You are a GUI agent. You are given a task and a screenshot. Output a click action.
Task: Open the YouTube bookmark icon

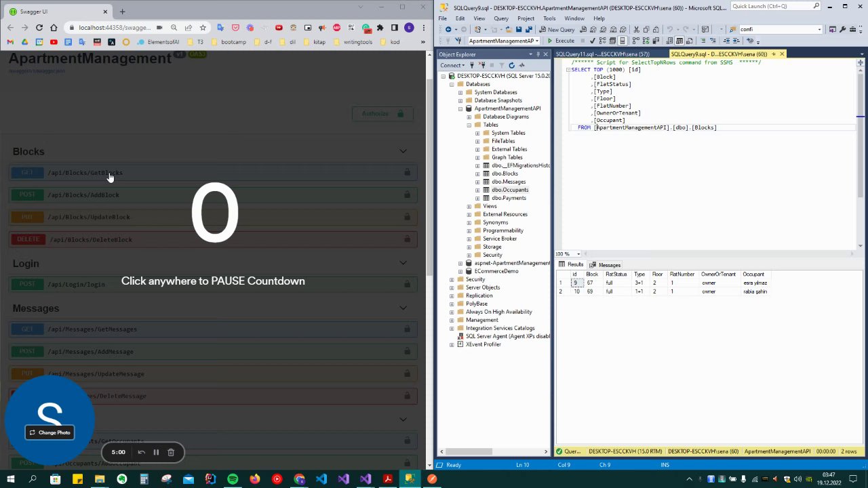[x=54, y=42]
